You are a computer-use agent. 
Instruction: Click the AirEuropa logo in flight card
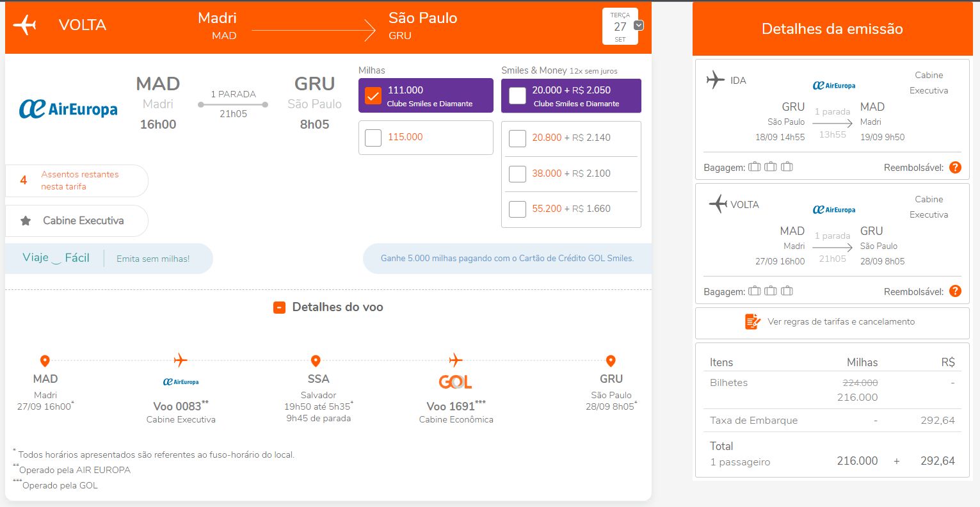(68, 109)
